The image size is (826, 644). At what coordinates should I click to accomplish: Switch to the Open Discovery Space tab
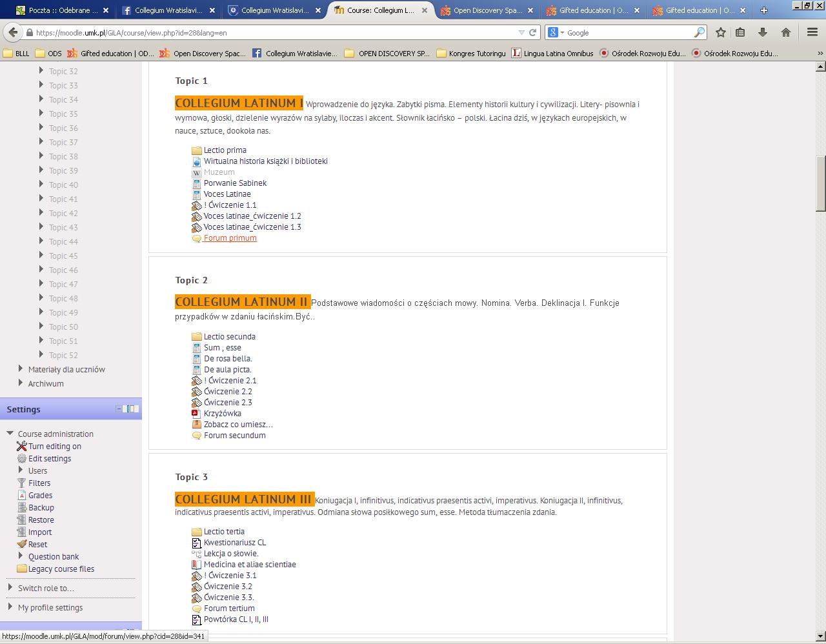click(487, 10)
